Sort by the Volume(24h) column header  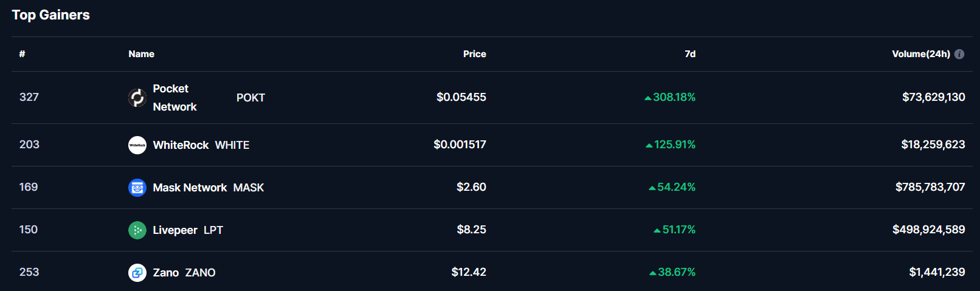[x=921, y=54]
